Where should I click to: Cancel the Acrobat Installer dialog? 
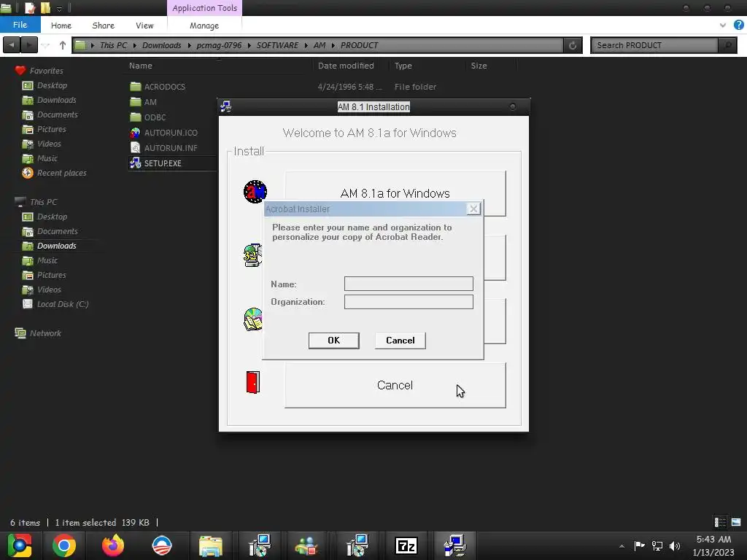tap(400, 341)
